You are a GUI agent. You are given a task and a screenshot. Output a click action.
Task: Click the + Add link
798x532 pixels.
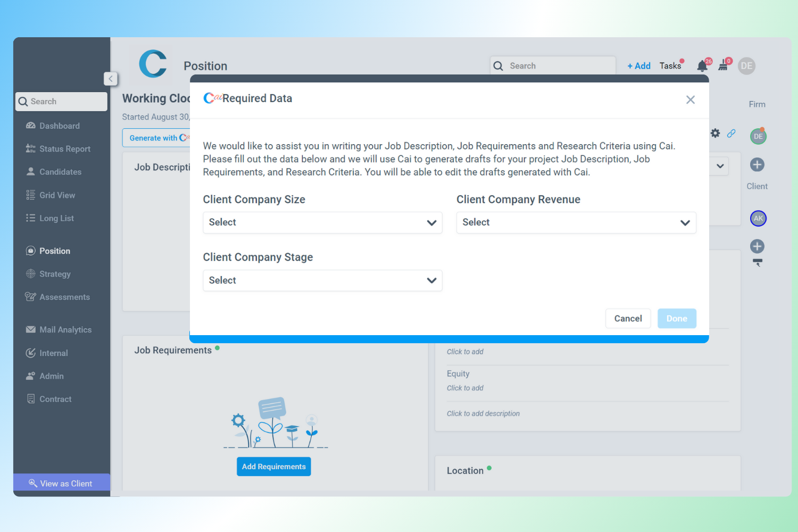click(x=639, y=66)
